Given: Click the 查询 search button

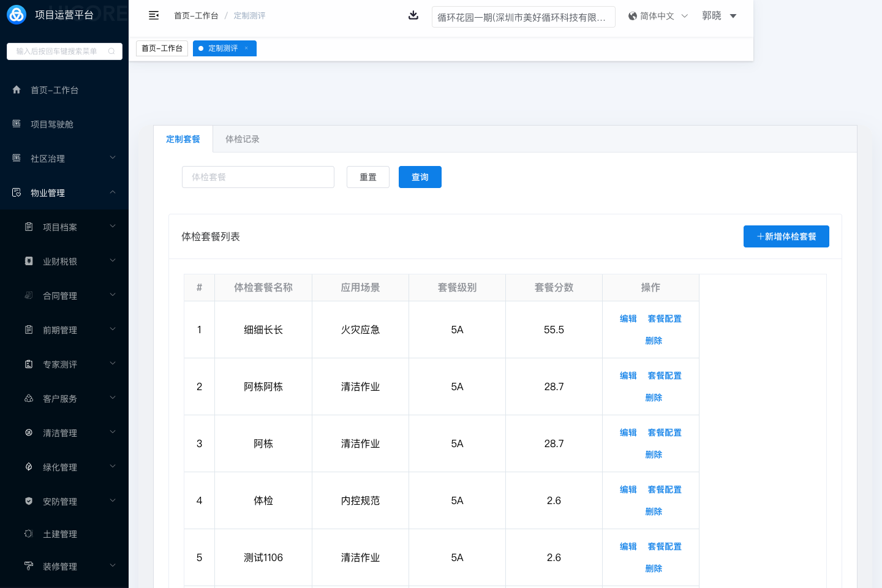Looking at the screenshot, I should tap(420, 177).
